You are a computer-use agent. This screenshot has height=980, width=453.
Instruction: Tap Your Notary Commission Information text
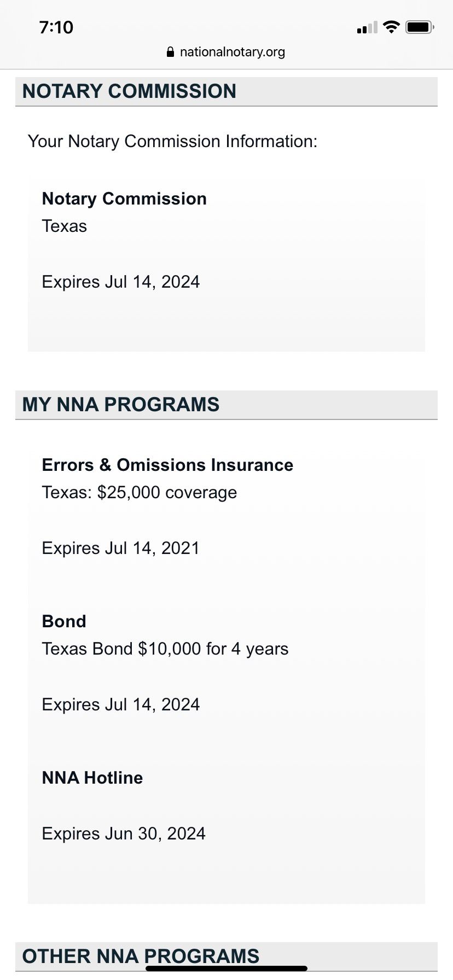172,141
